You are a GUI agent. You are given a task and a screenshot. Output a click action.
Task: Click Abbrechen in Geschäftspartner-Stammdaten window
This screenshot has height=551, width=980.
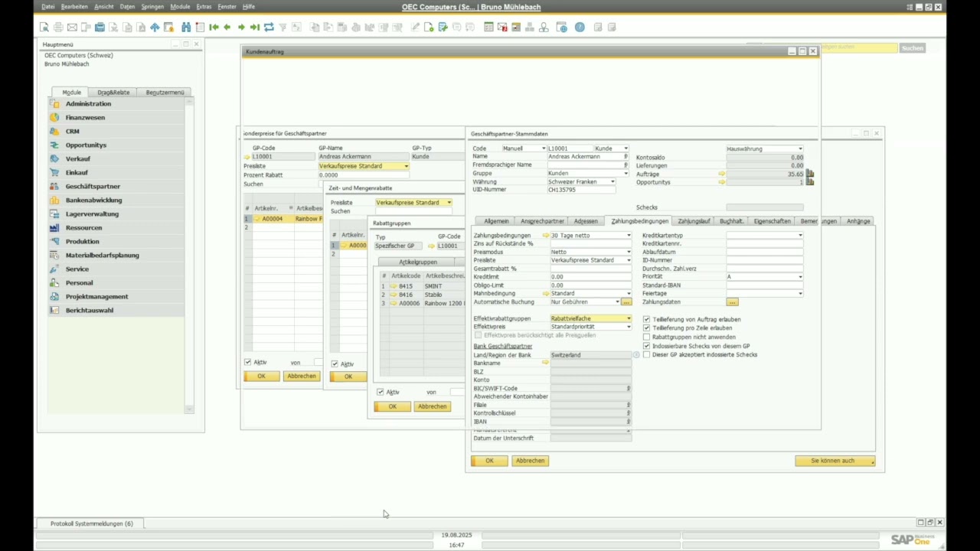[530, 461]
